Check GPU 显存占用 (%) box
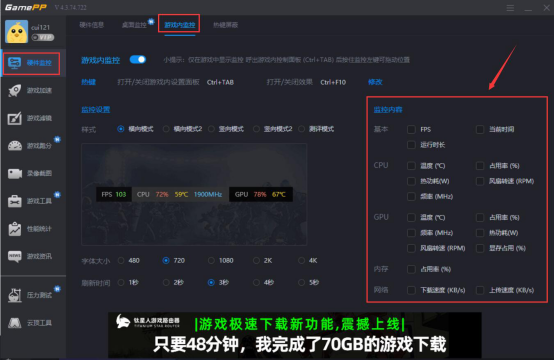This screenshot has height=361, width=554. [480, 248]
